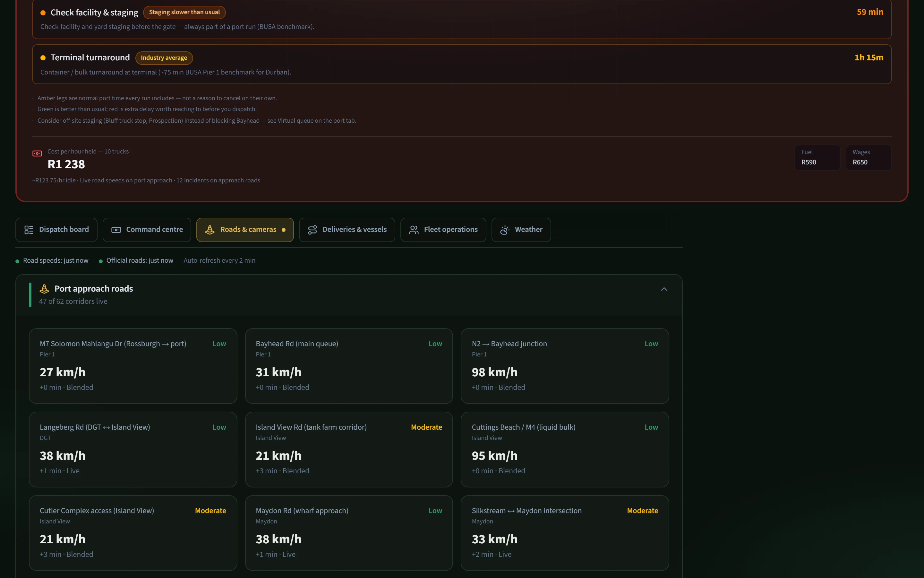Image resolution: width=924 pixels, height=578 pixels.
Task: Select Island View Rd tank farm corridor card
Action: pos(349,449)
